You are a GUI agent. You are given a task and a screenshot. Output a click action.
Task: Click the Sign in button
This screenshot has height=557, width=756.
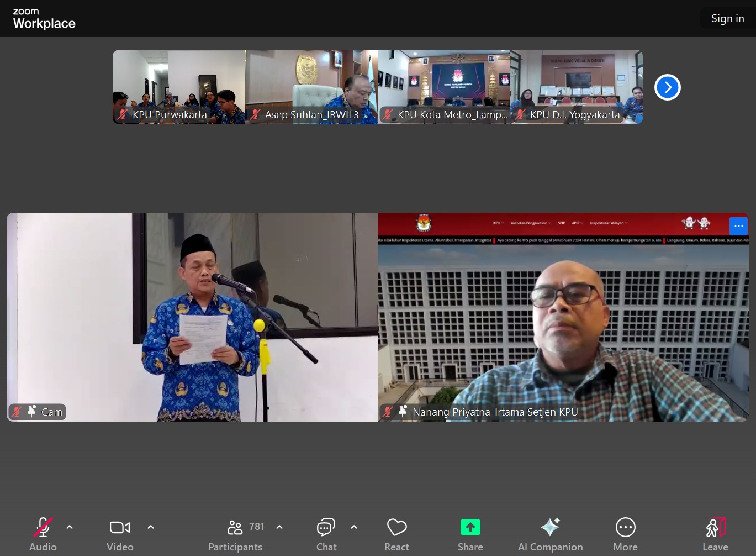727,18
